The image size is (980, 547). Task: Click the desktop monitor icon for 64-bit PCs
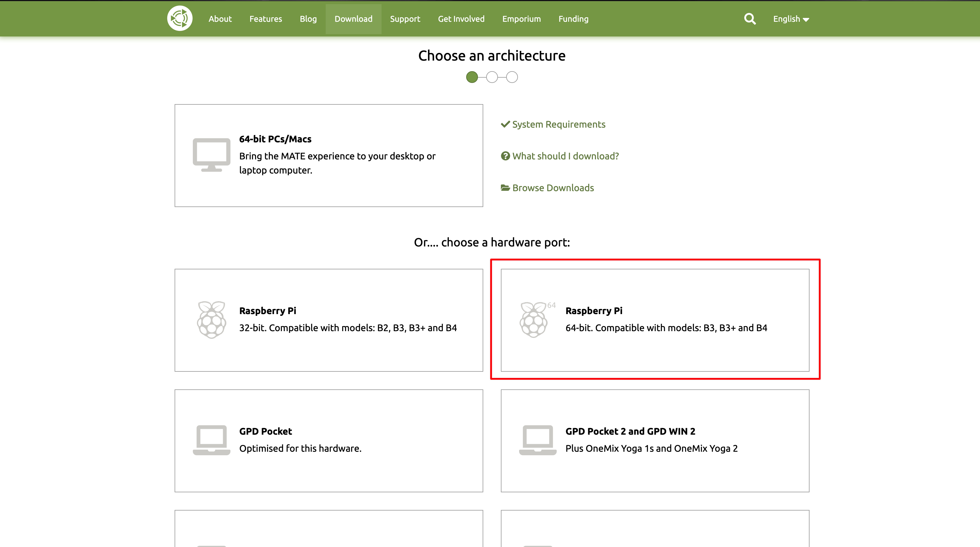pos(212,155)
